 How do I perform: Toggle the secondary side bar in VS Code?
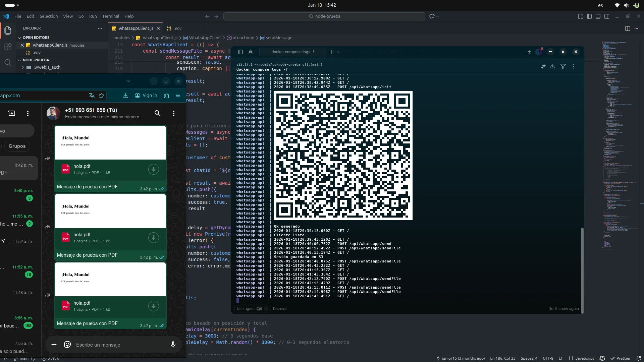(607, 16)
